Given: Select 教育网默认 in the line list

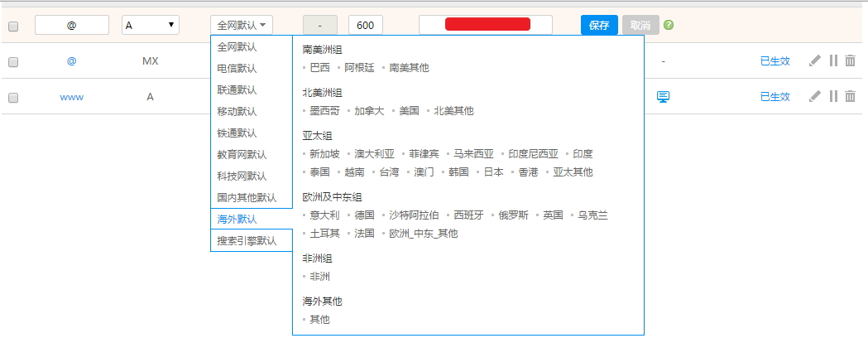Looking at the screenshot, I should tap(242, 155).
